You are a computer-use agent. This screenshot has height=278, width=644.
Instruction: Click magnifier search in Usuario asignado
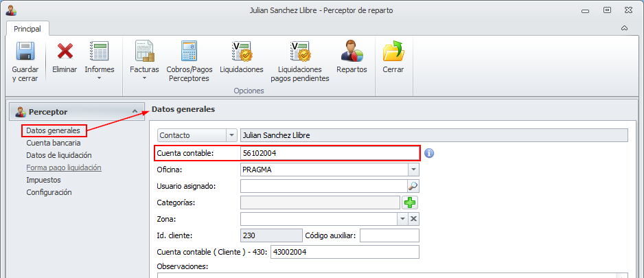(x=413, y=186)
